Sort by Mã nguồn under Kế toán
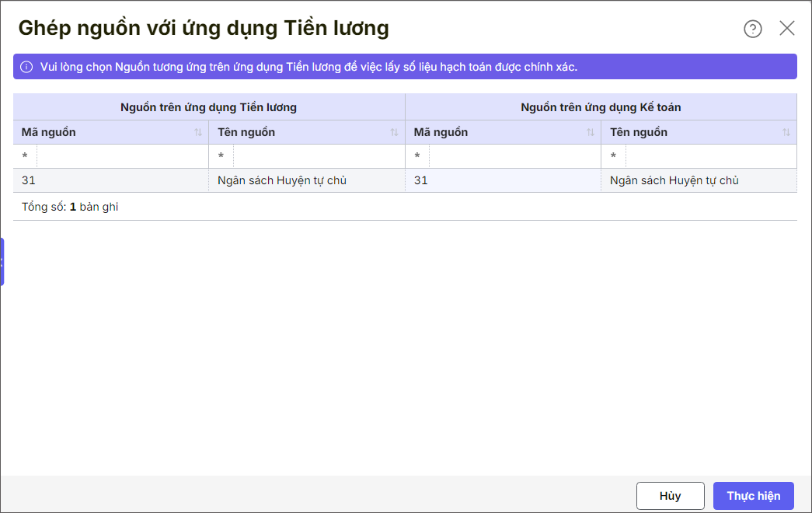This screenshot has width=812, height=513. (591, 133)
